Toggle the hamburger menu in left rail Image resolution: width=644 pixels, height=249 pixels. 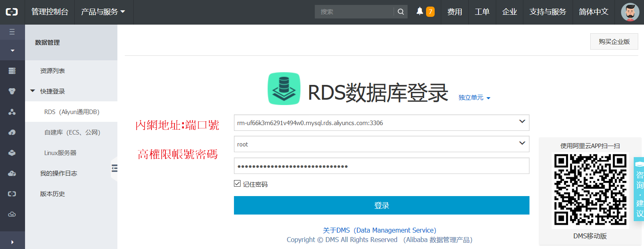12,32
